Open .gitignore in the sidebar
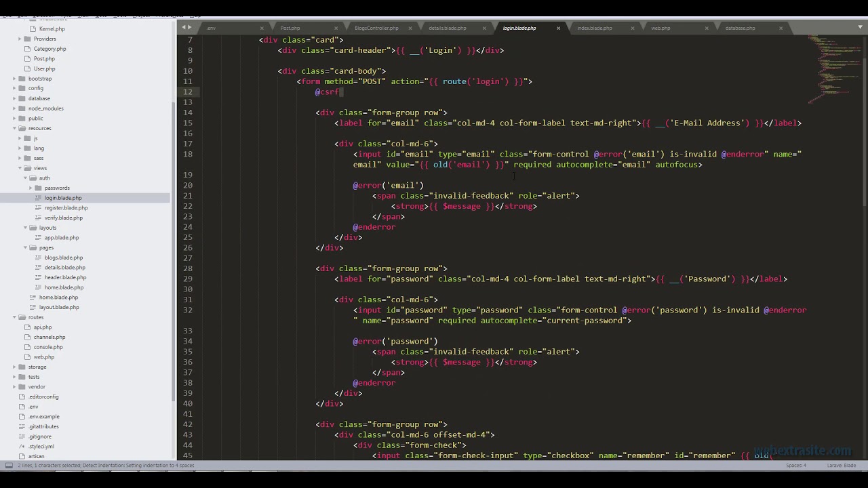This screenshot has height=488, width=868. coord(40,436)
